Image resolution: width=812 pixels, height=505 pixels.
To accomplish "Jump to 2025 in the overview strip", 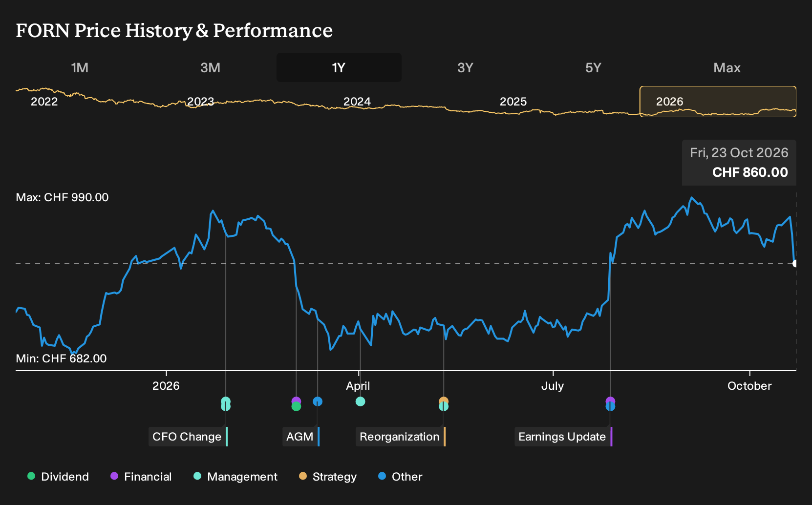I will point(513,102).
